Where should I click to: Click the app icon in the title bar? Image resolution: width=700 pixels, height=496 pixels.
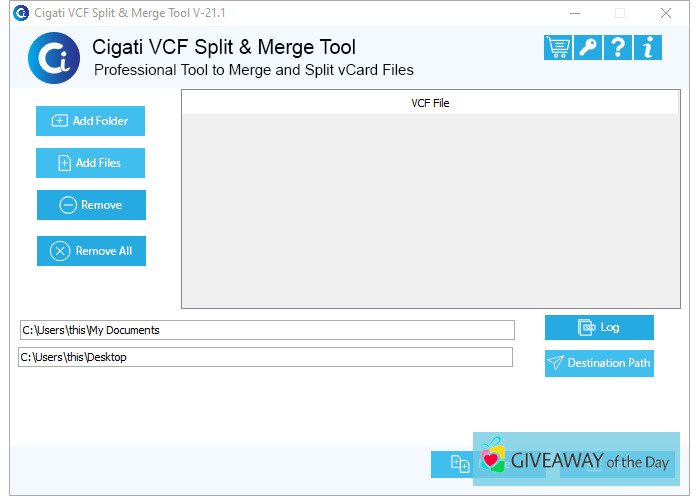coord(20,13)
